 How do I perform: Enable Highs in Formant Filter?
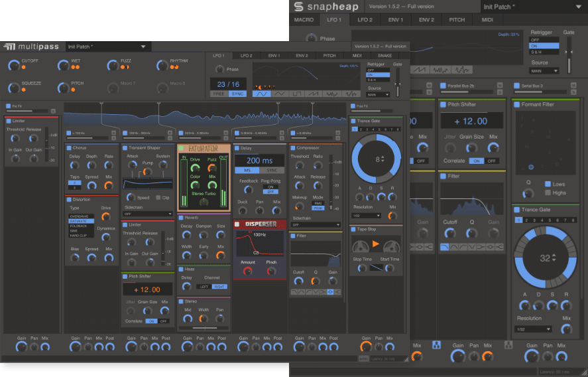[x=548, y=192]
